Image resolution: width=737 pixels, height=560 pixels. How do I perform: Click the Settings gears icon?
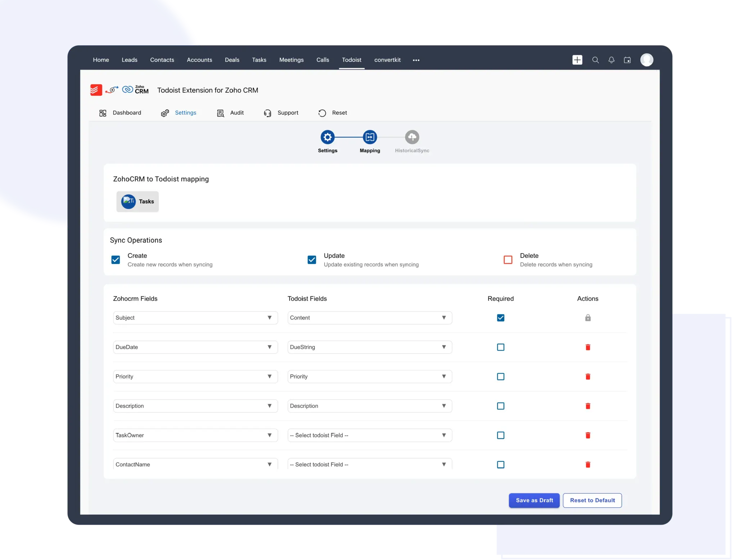(x=165, y=113)
